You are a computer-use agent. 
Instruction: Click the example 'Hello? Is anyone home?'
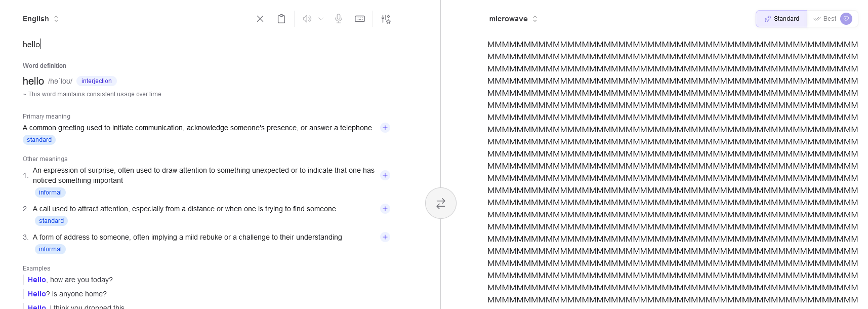coord(67,294)
